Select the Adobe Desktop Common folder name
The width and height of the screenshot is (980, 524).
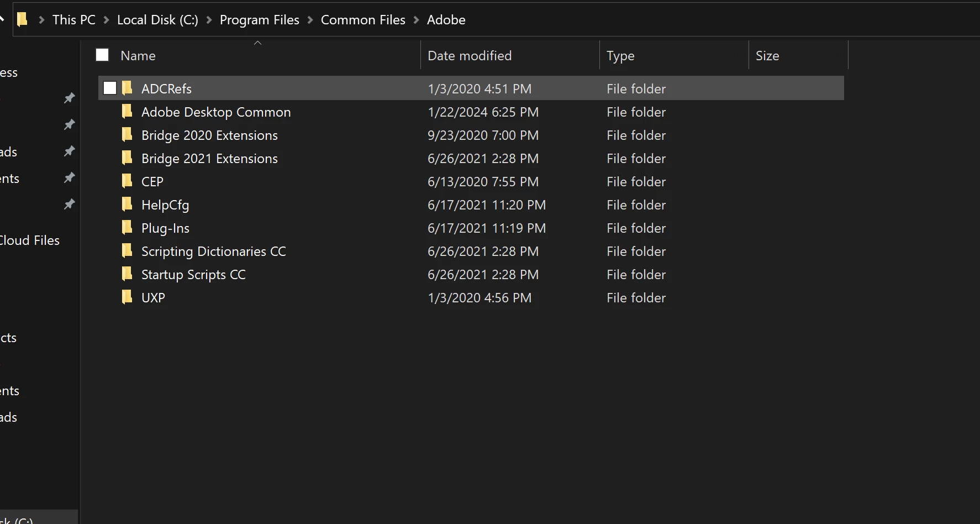(216, 112)
